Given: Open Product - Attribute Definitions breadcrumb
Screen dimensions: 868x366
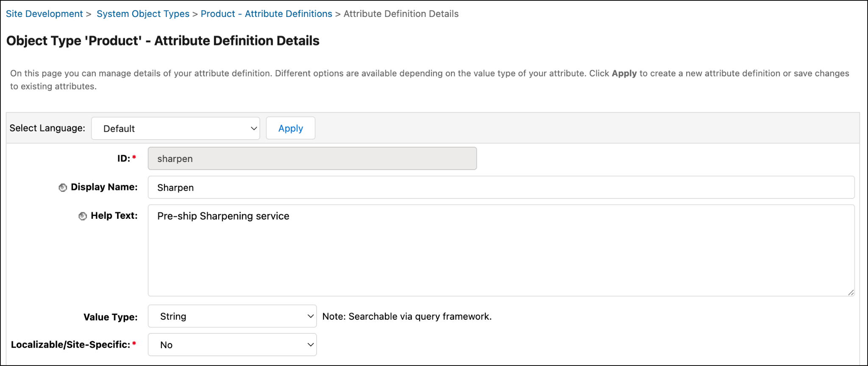Looking at the screenshot, I should pos(266,14).
